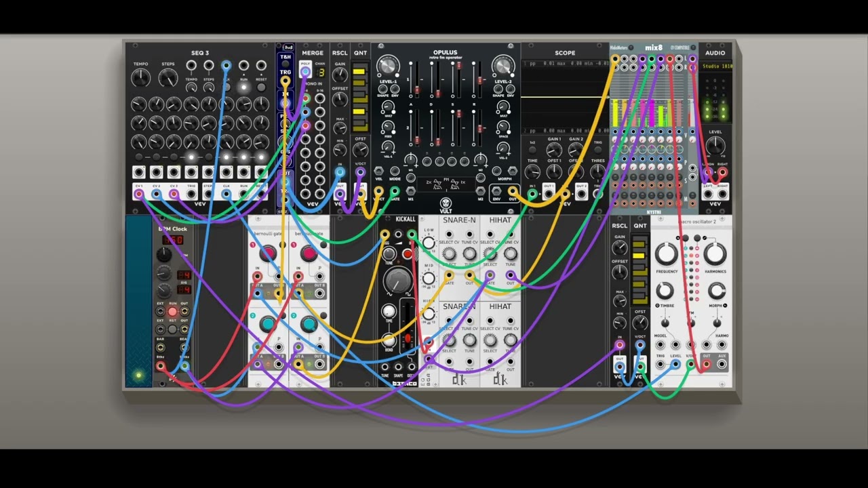This screenshot has width=868, height=488.
Task: Adjust the upper SNARE-N TUNE knob
Action: 469,253
